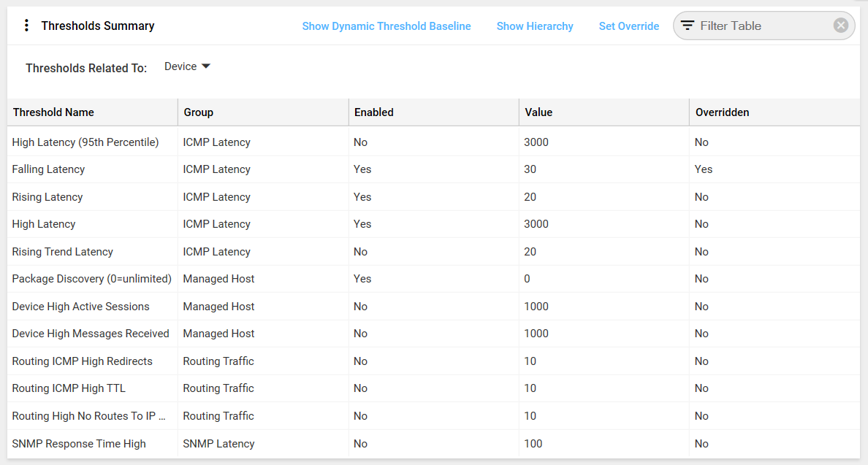
Task: Click the filter funnel icon in Filter Table
Action: 687,25
